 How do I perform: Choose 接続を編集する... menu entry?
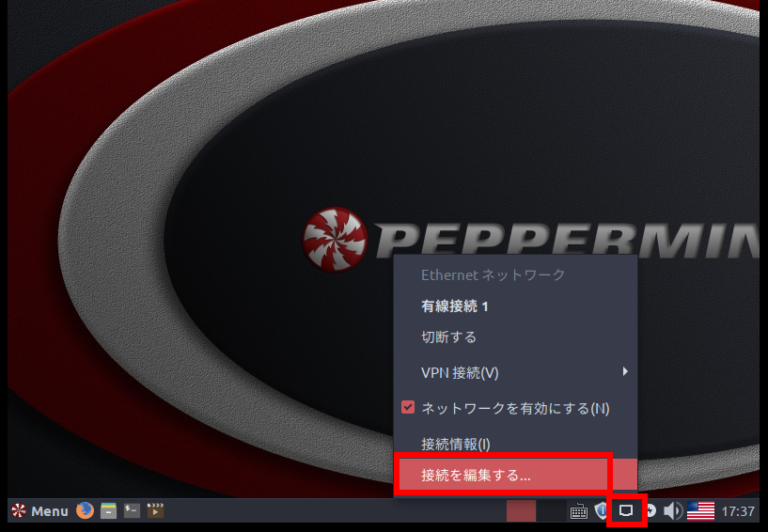coord(515,475)
